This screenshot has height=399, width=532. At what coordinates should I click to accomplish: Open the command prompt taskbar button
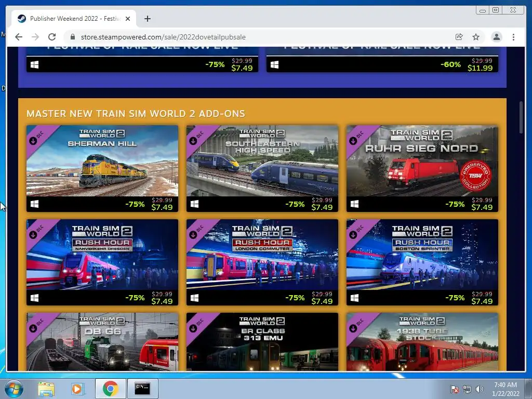click(142, 389)
